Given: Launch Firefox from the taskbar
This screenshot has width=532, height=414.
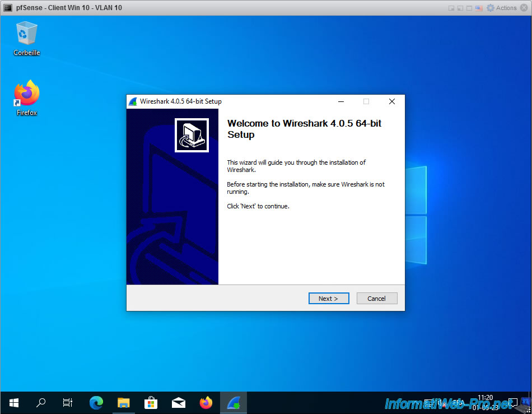Looking at the screenshot, I should click(x=206, y=403).
